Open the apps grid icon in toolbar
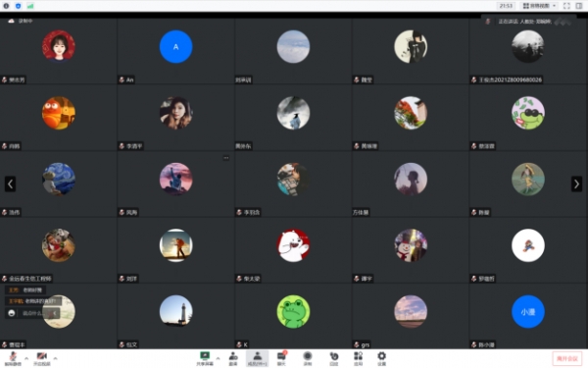The image size is (588, 368). click(x=358, y=358)
